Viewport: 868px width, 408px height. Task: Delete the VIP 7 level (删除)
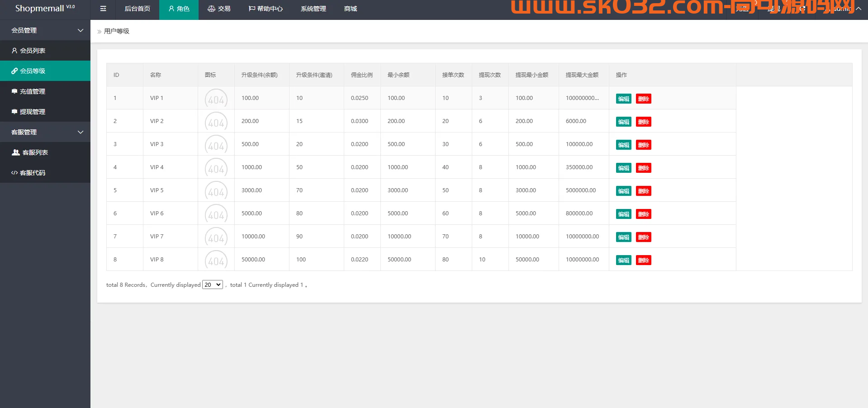click(x=644, y=237)
